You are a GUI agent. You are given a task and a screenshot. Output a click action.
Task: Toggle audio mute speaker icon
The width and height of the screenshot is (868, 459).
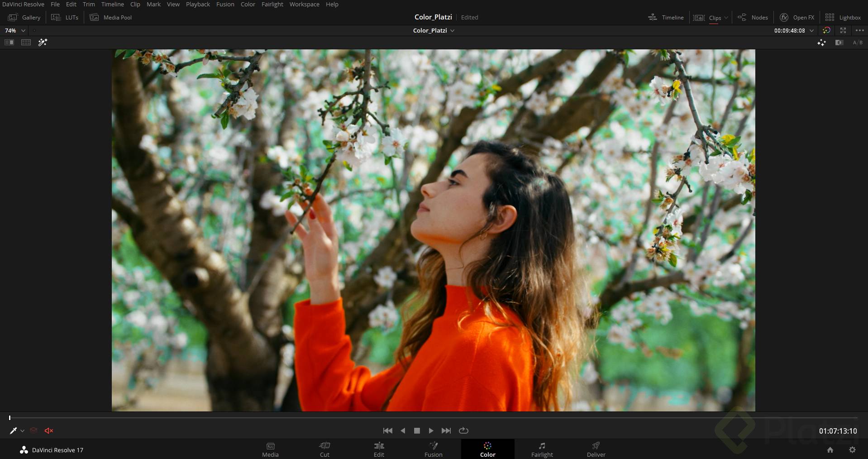49,430
